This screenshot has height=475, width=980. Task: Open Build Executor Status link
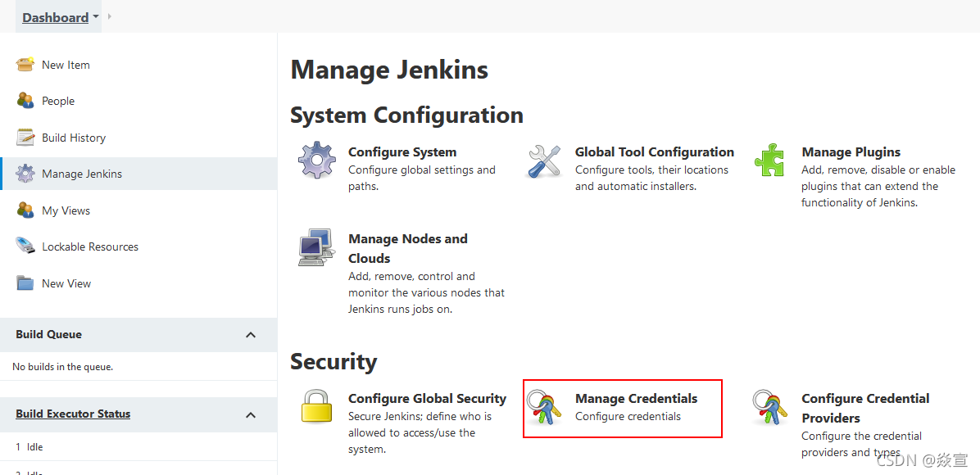click(73, 414)
